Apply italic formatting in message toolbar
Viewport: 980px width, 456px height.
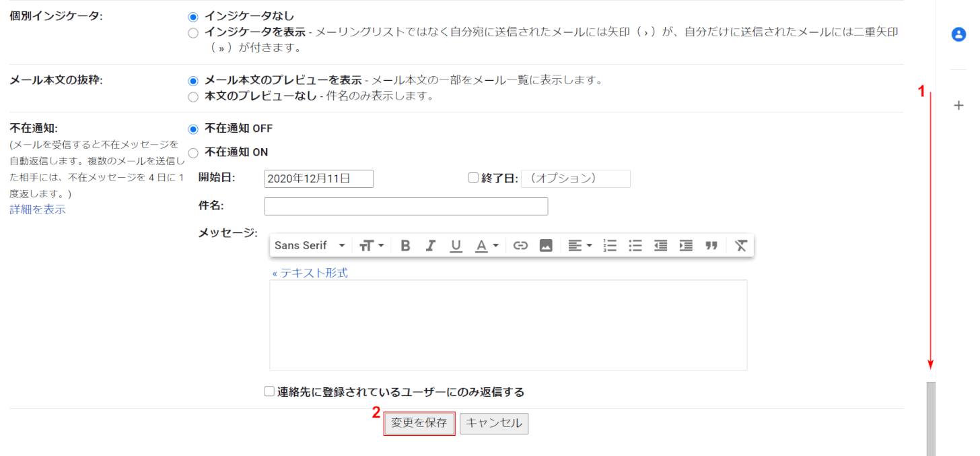[431, 246]
